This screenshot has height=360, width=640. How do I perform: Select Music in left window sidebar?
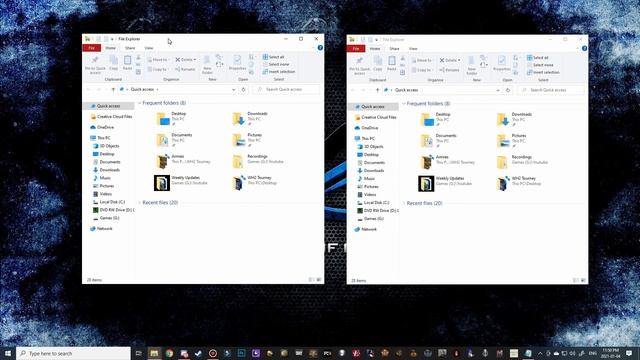click(x=102, y=178)
